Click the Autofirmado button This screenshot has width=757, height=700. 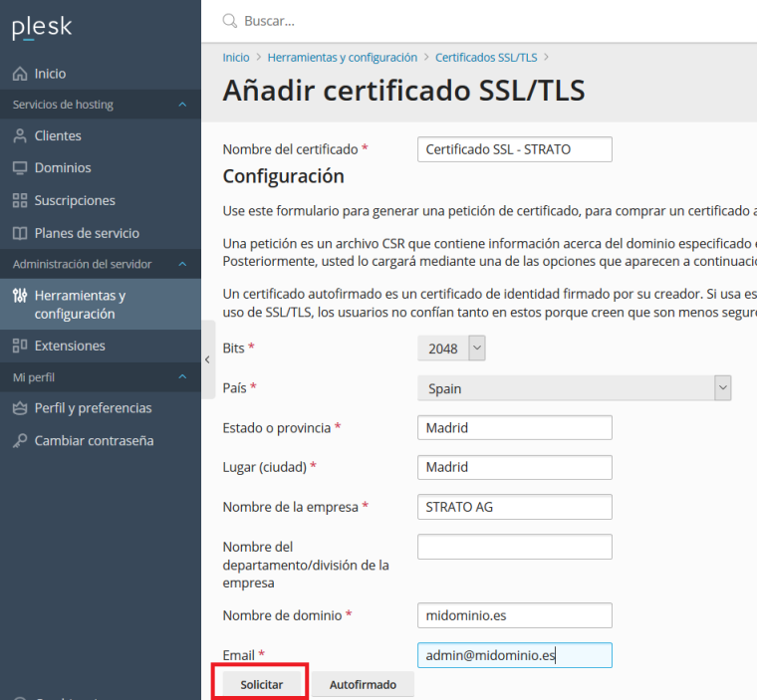point(363,684)
